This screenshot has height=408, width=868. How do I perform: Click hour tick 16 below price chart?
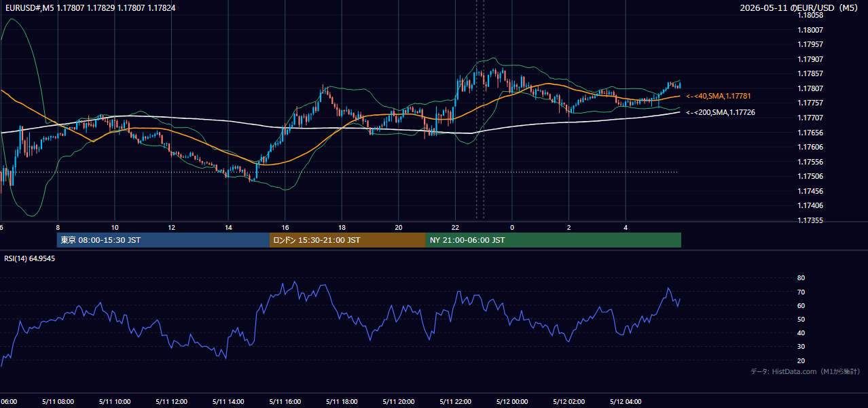(285, 228)
